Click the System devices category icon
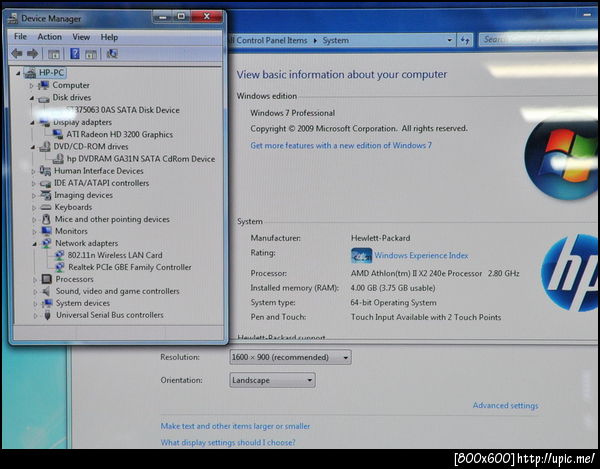600x469 pixels. point(47,303)
